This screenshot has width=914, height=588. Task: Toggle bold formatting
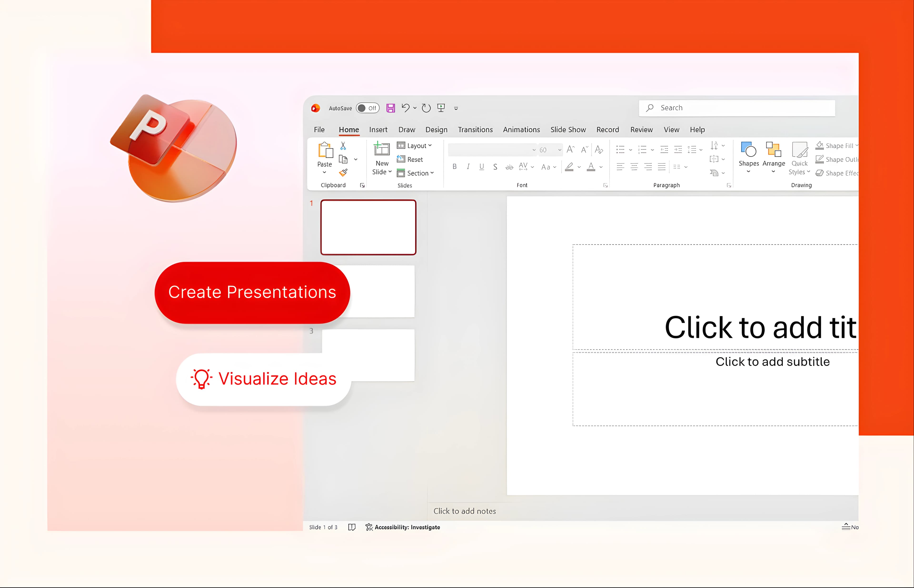coord(455,167)
